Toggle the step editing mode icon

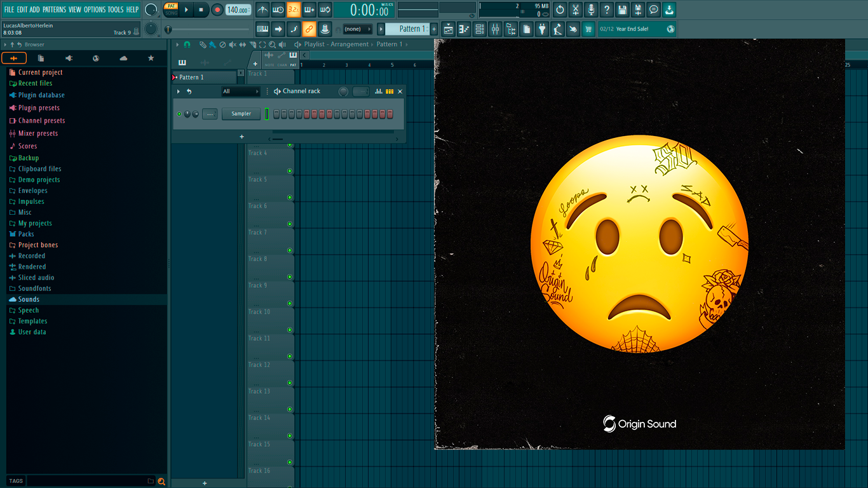click(294, 29)
